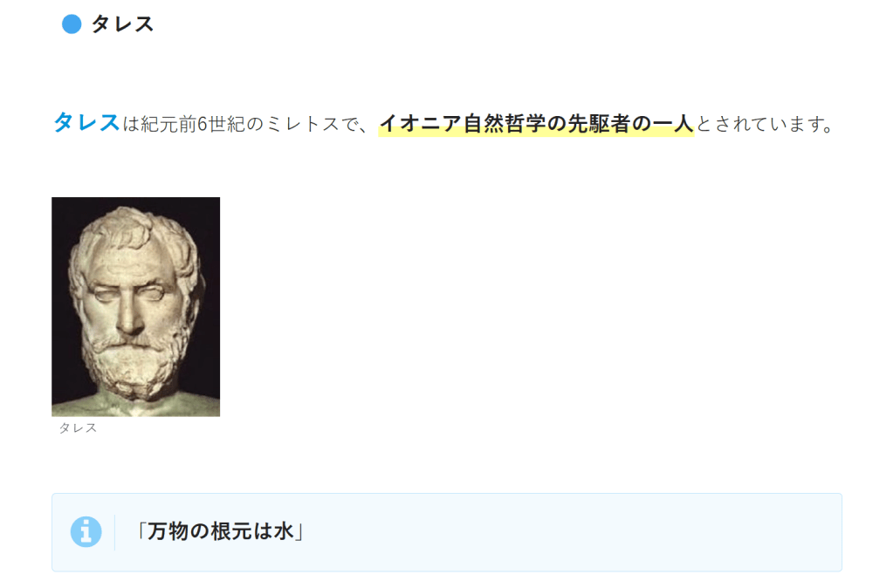The width and height of the screenshot is (893, 588).
Task: Click 先駆者の一人 at the highlight's end
Action: [630, 124]
